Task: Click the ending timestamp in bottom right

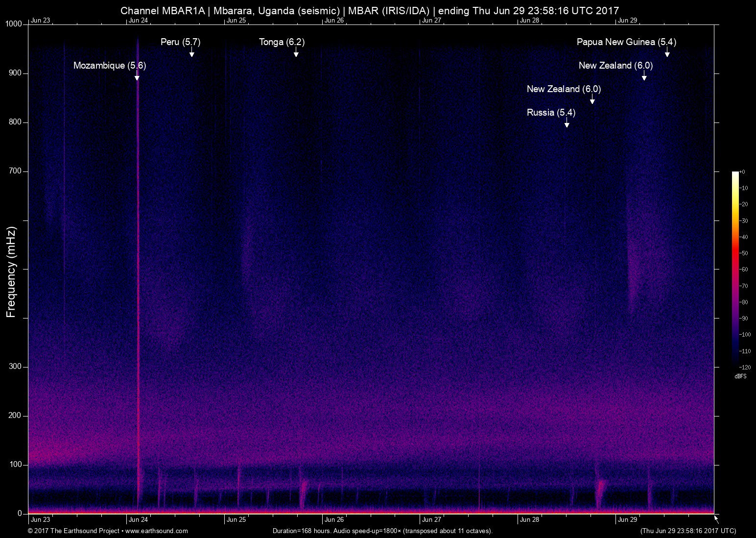Action: tap(687, 531)
